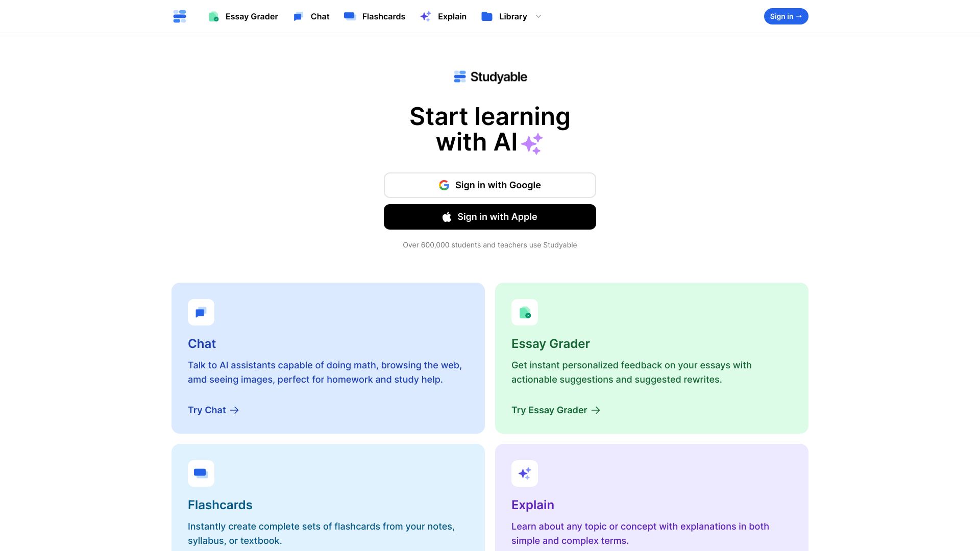Try Chat arrow link
This screenshot has height=551, width=980.
[213, 410]
